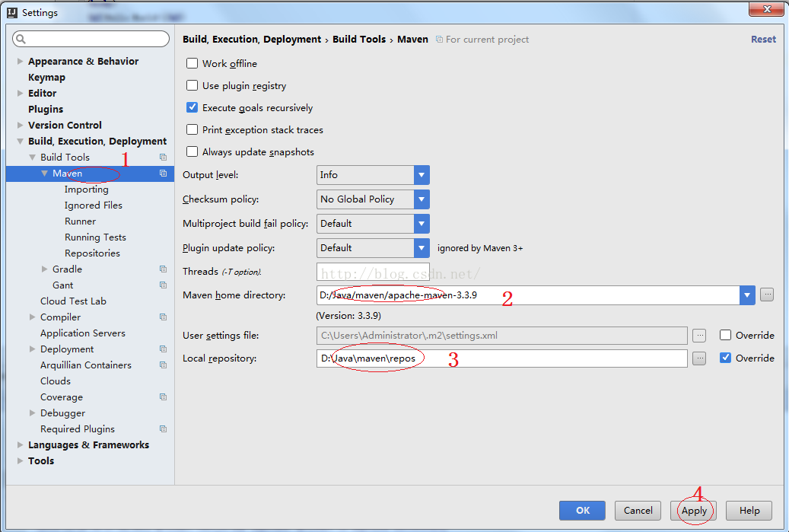The height and width of the screenshot is (532, 789).
Task: Click project-level icon beside Gradle
Action: (x=163, y=269)
